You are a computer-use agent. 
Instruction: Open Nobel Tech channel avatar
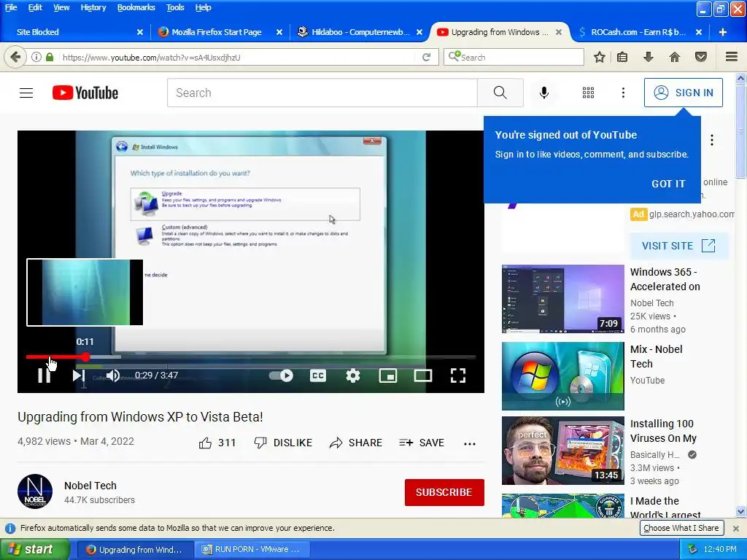[35, 491]
